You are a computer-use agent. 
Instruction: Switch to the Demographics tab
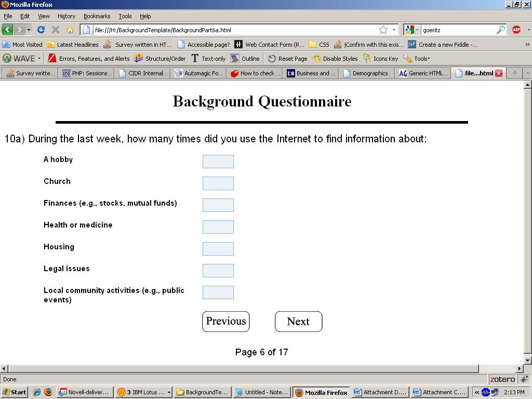[x=366, y=73]
